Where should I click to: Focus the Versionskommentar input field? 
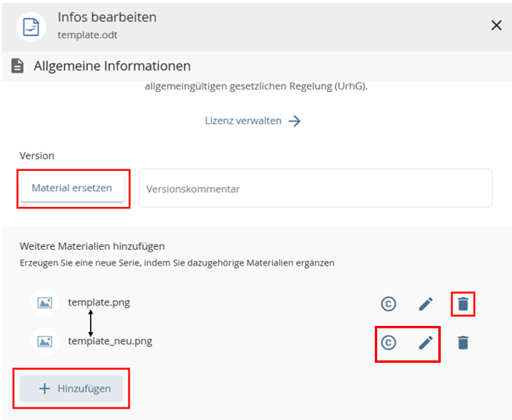click(x=315, y=189)
